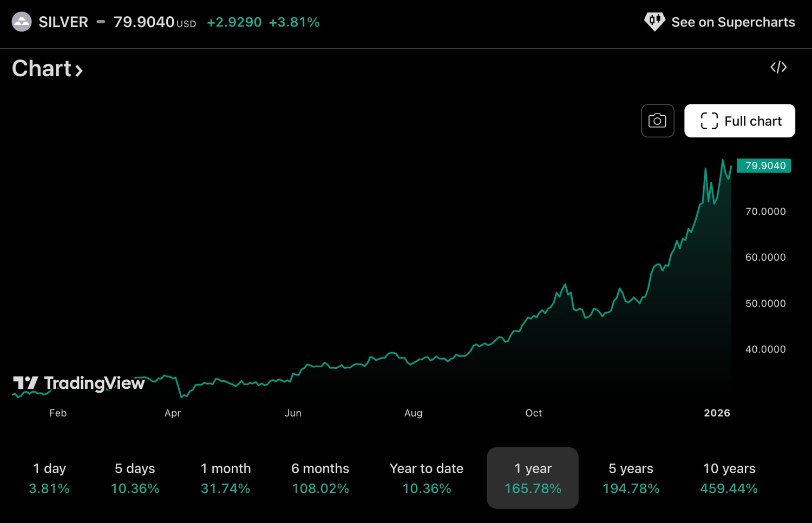The image size is (812, 523).
Task: Open the Full chart button
Action: [739, 121]
